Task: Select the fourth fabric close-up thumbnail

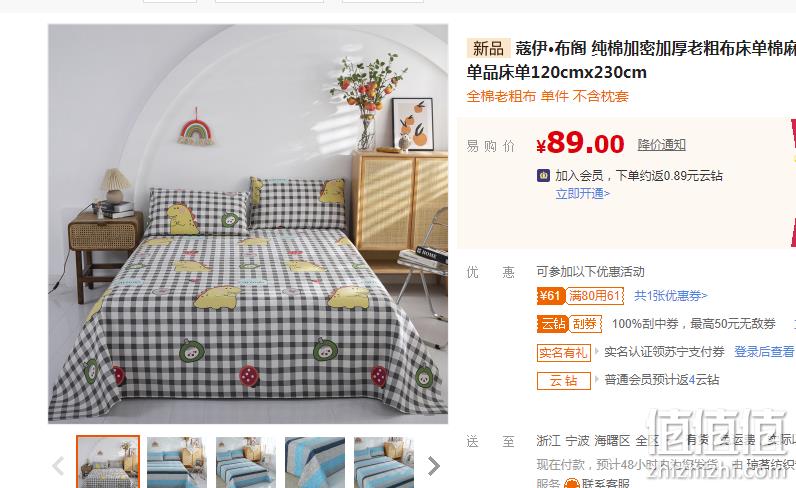Action: point(315,462)
